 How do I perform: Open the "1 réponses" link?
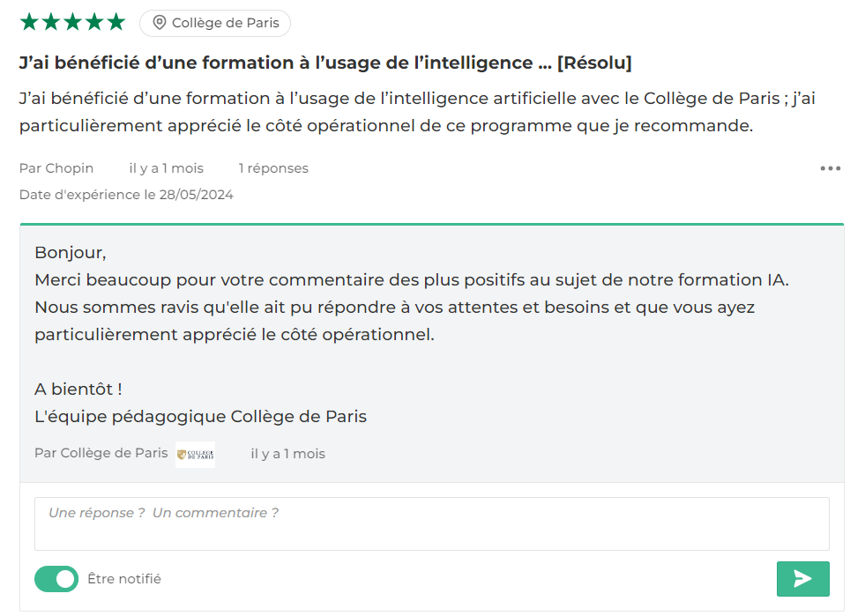click(x=273, y=167)
